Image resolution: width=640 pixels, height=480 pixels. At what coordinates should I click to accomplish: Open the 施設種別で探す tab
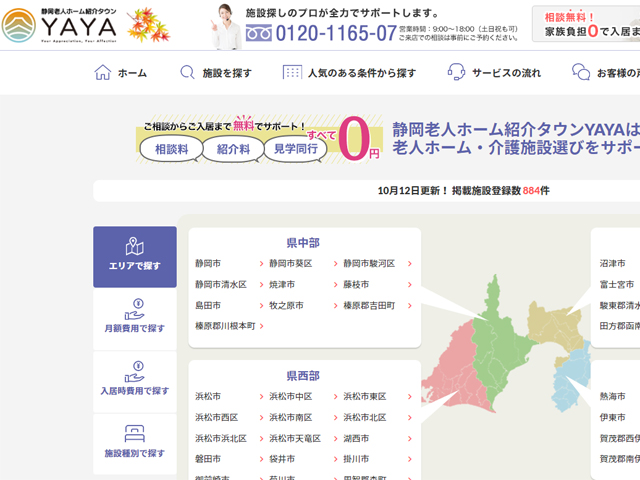(135, 442)
